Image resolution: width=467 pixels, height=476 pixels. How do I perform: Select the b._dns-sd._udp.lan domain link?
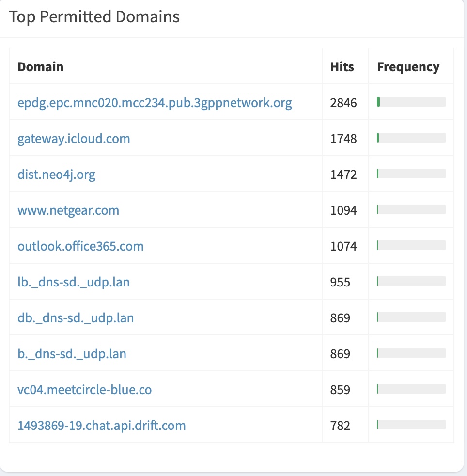(72, 354)
